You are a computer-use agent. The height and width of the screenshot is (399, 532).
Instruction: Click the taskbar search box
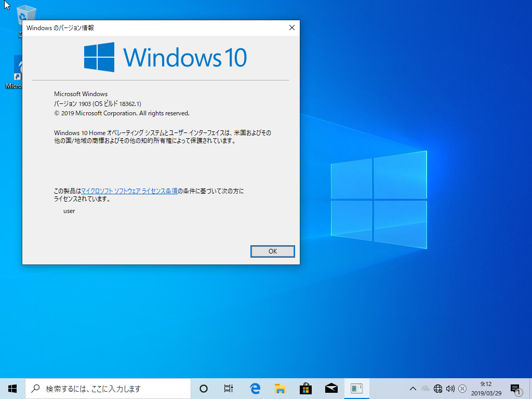(x=108, y=389)
